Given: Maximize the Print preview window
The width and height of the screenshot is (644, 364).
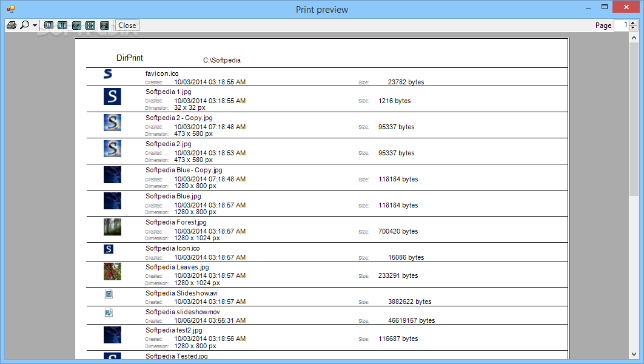Looking at the screenshot, I should coord(604,7).
